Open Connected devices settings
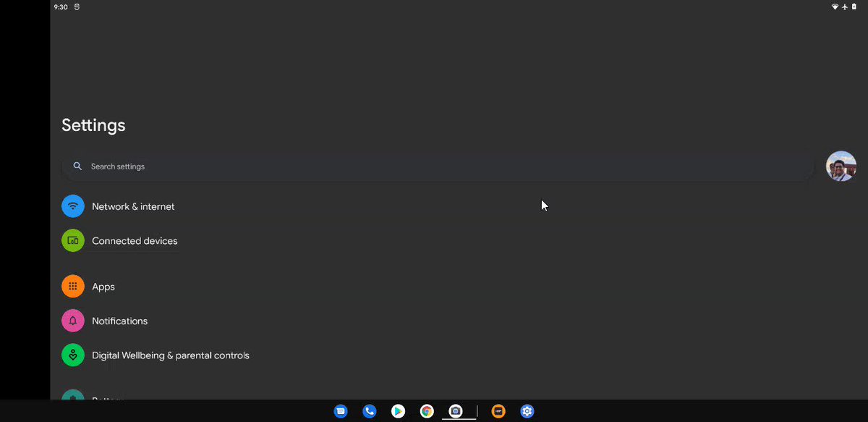868x422 pixels. click(x=135, y=241)
